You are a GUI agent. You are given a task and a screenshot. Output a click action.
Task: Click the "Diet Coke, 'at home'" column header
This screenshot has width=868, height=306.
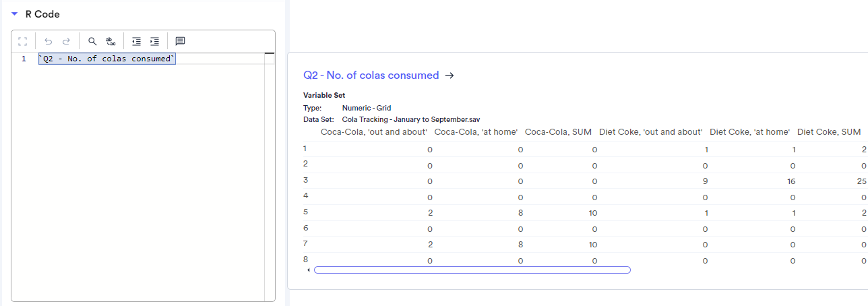click(749, 131)
